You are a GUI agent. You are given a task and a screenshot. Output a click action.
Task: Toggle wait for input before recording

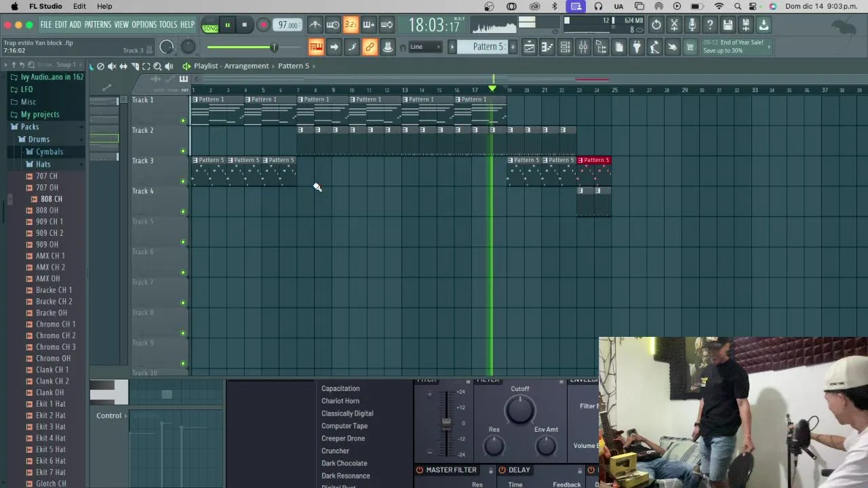coord(333,25)
